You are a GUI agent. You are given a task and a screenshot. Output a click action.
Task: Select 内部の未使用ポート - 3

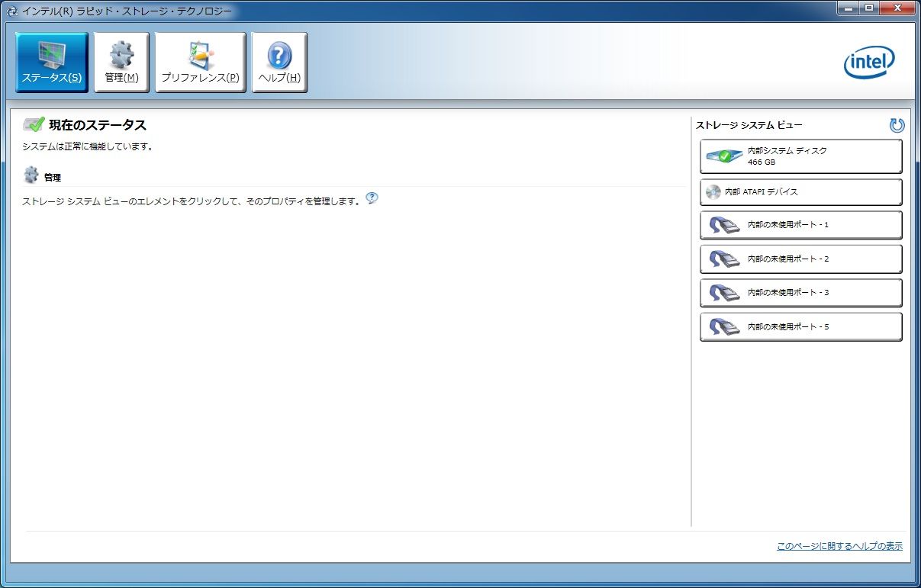coord(801,293)
